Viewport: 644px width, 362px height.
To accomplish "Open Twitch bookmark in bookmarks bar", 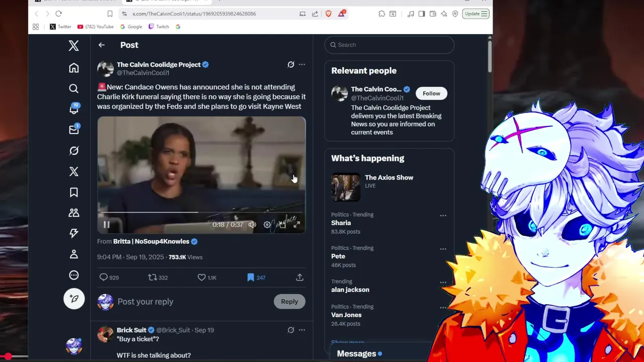I will tap(158, 27).
